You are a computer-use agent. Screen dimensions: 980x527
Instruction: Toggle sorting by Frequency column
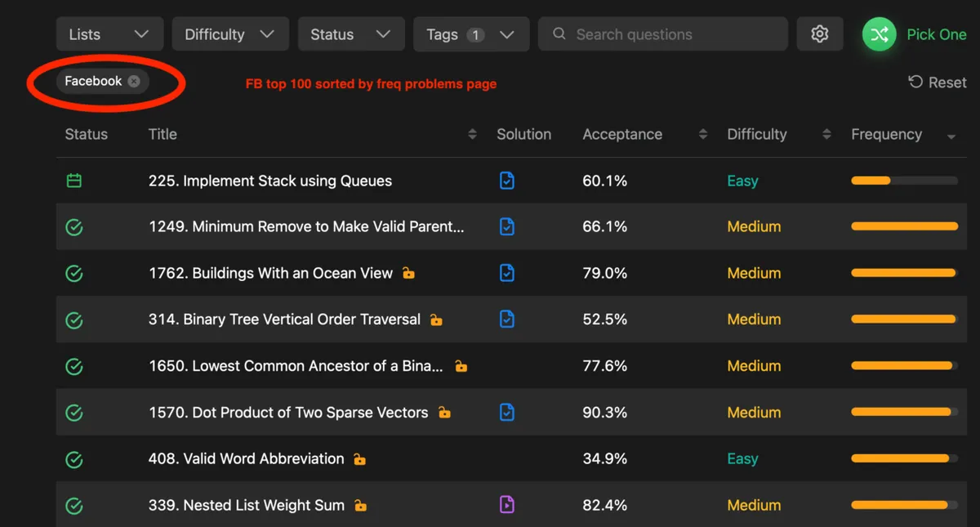click(x=886, y=134)
